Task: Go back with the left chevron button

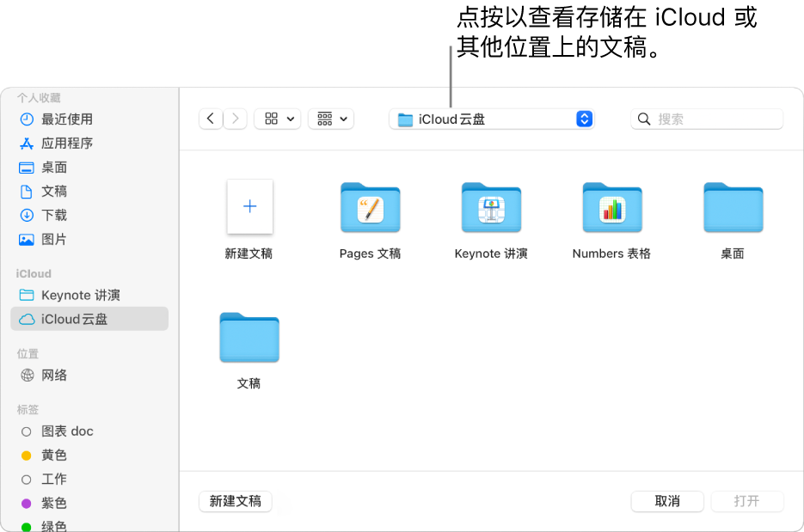Action: [211, 119]
